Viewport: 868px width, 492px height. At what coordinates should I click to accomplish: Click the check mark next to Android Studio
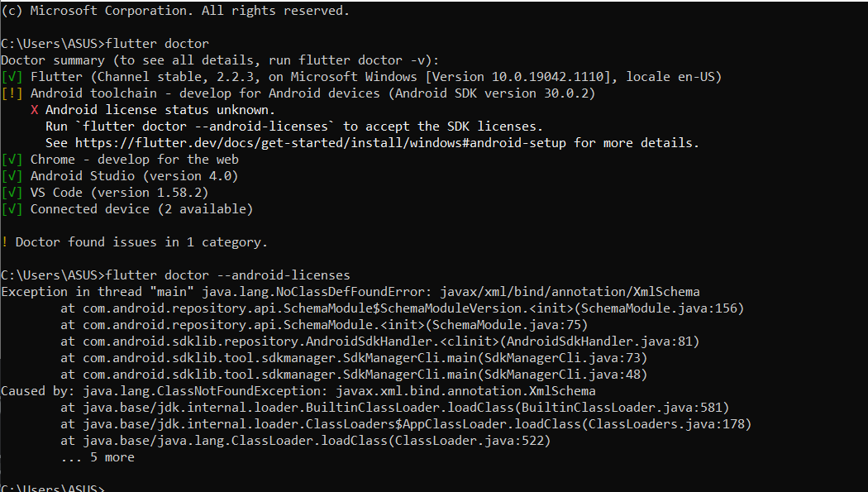(x=12, y=176)
